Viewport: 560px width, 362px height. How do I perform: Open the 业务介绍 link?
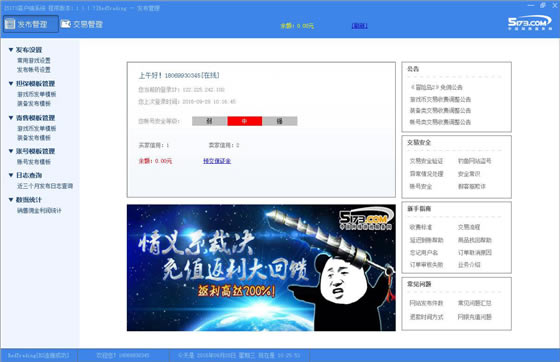coord(469,265)
